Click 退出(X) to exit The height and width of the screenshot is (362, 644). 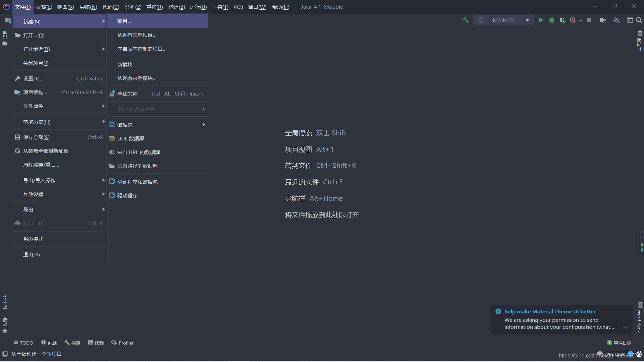pyautogui.click(x=60, y=255)
